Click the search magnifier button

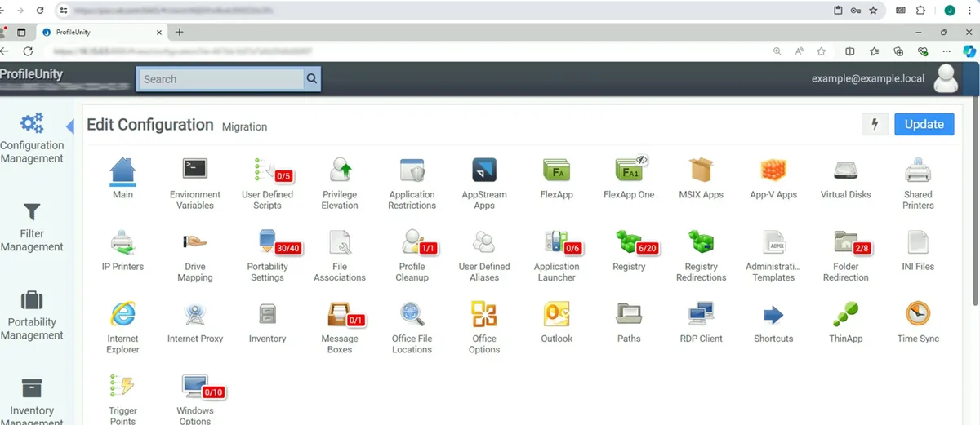click(x=312, y=79)
